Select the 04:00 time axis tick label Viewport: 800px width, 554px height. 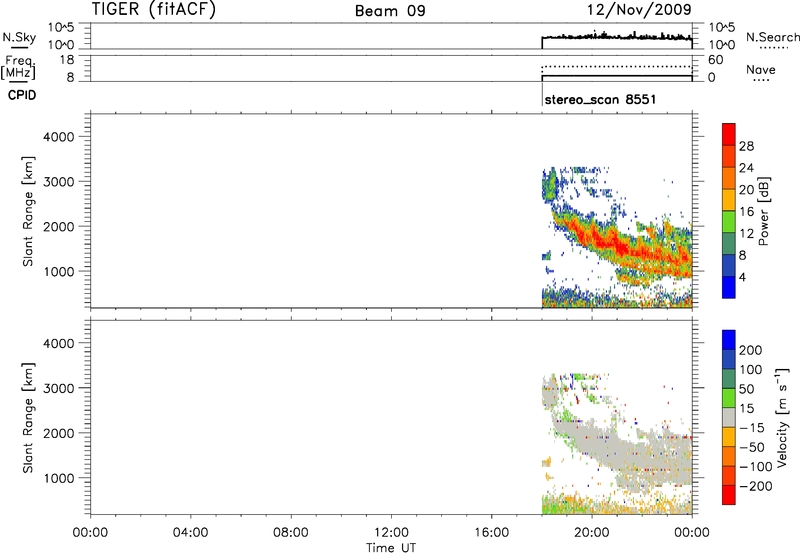pos(190,532)
